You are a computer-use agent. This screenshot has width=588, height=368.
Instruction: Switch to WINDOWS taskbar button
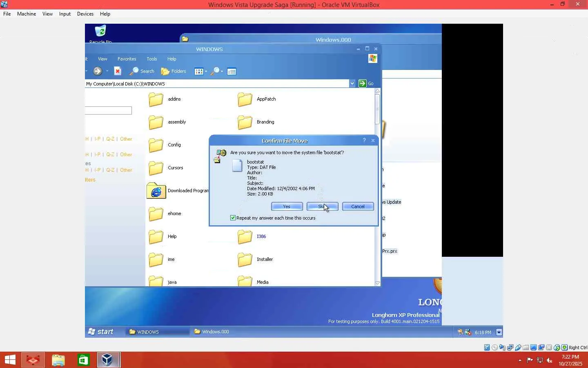[158, 332]
